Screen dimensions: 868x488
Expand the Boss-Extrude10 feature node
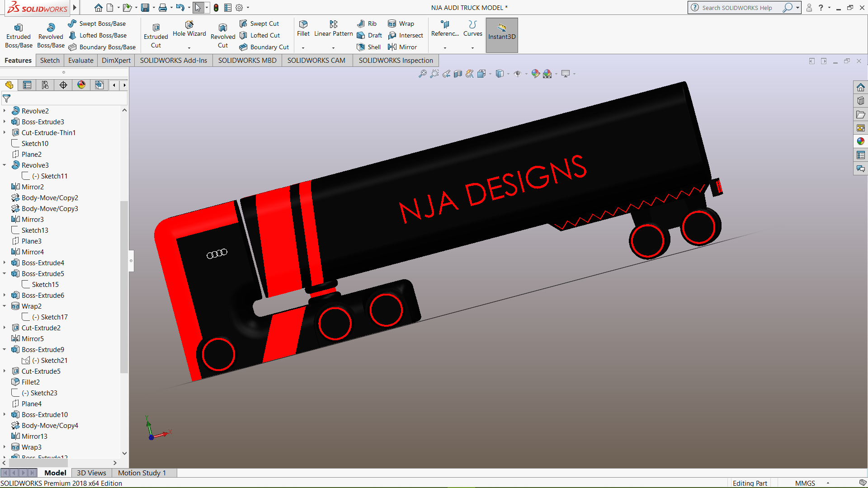[x=5, y=414]
